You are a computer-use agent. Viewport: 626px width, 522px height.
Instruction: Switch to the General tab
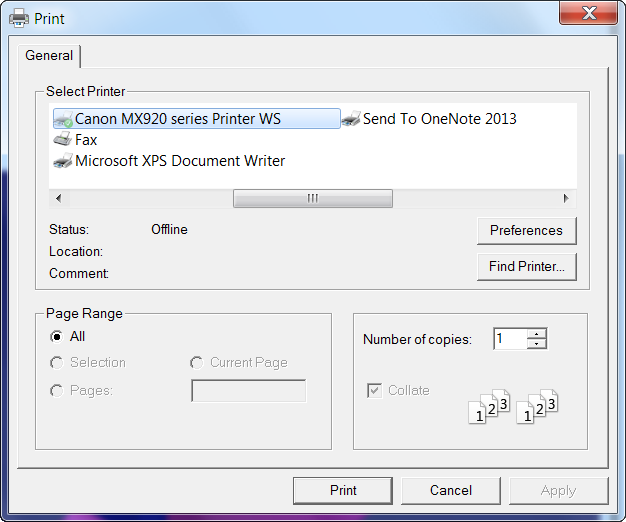[49, 56]
